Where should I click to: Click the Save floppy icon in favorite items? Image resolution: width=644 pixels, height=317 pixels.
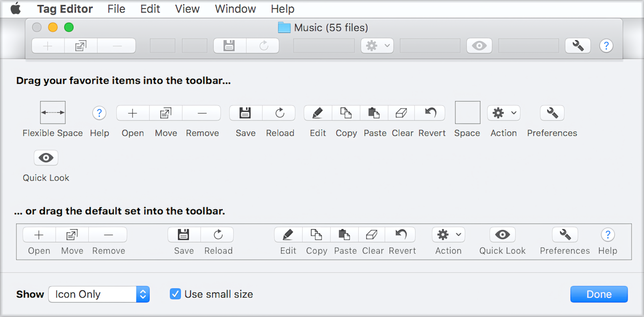[246, 113]
